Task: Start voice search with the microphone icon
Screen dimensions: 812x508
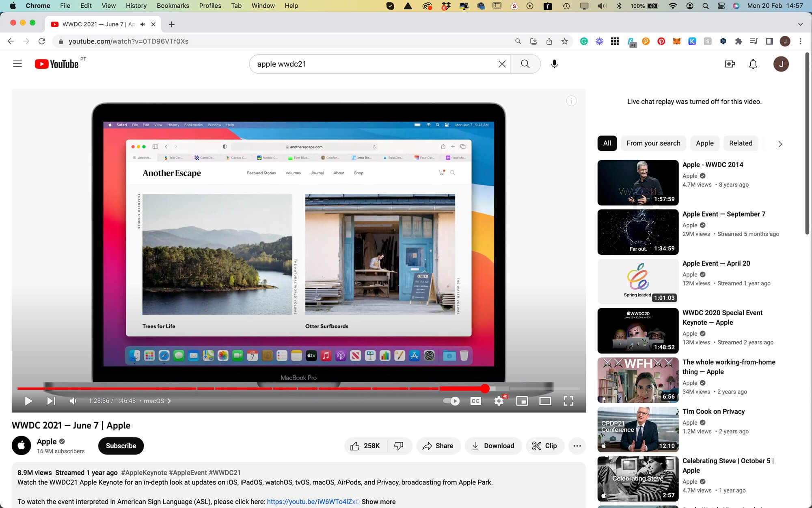Action: pos(554,64)
